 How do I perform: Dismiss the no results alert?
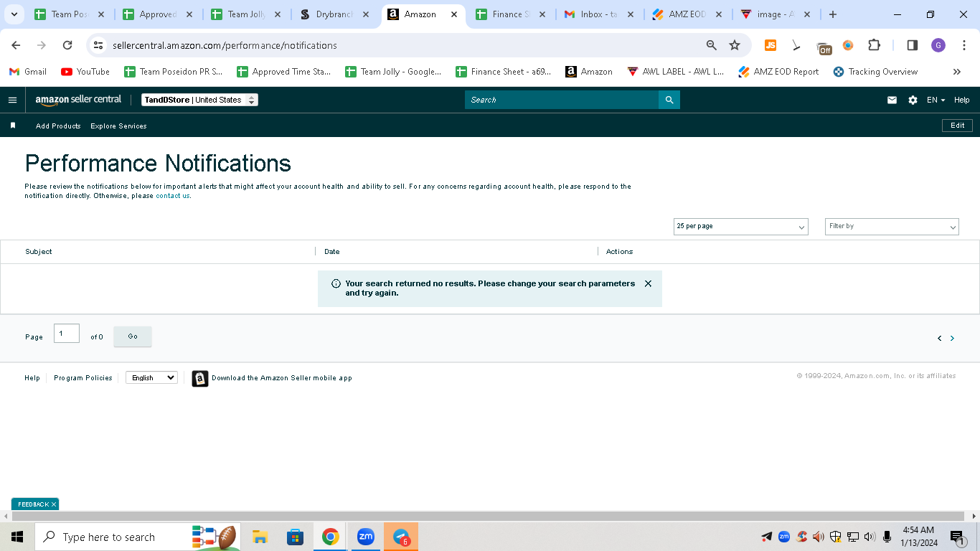tap(648, 283)
